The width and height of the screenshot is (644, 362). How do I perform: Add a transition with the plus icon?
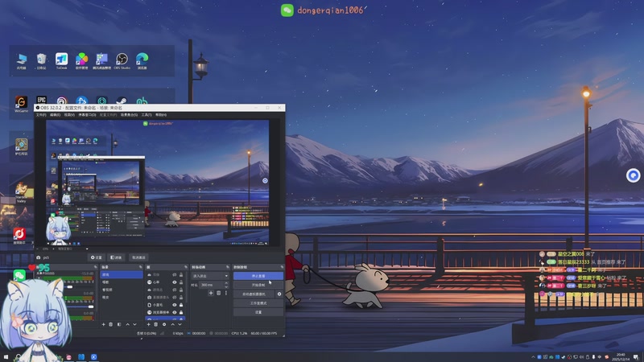[211, 293]
